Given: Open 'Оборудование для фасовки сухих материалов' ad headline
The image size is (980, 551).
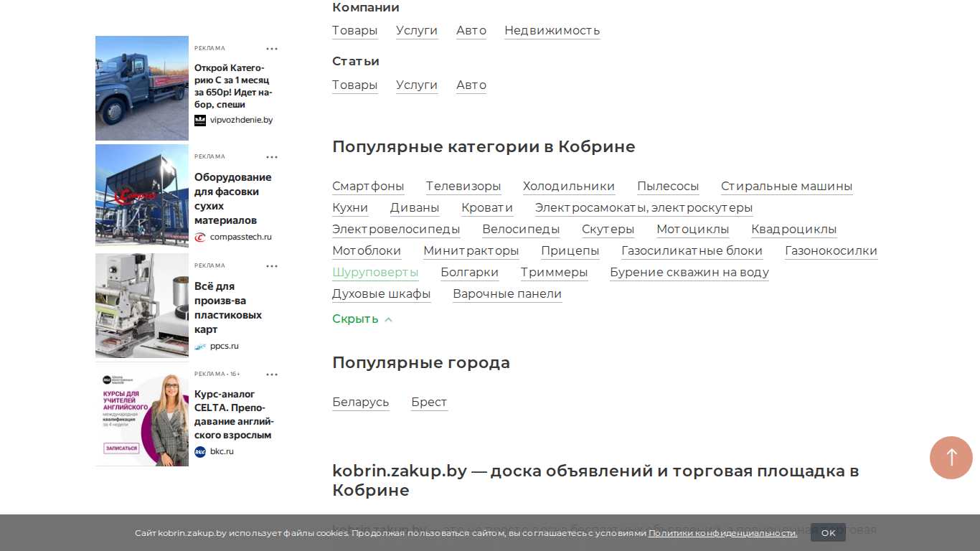Looking at the screenshot, I should click(233, 199).
